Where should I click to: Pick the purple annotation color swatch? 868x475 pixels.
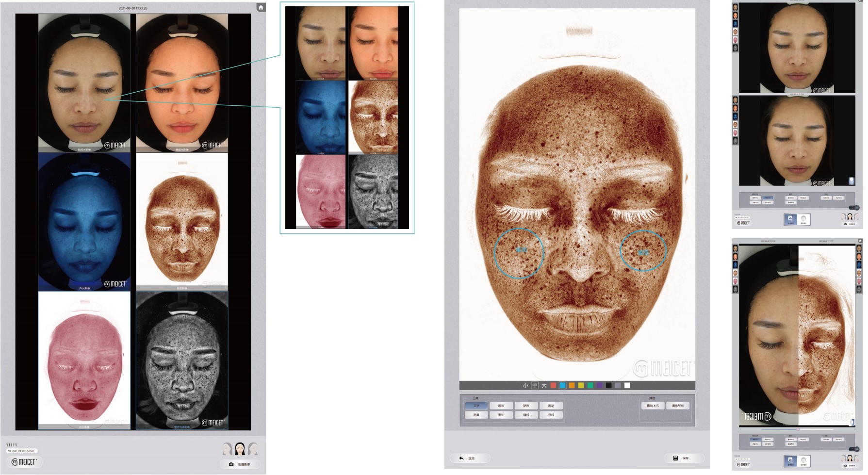600,386
